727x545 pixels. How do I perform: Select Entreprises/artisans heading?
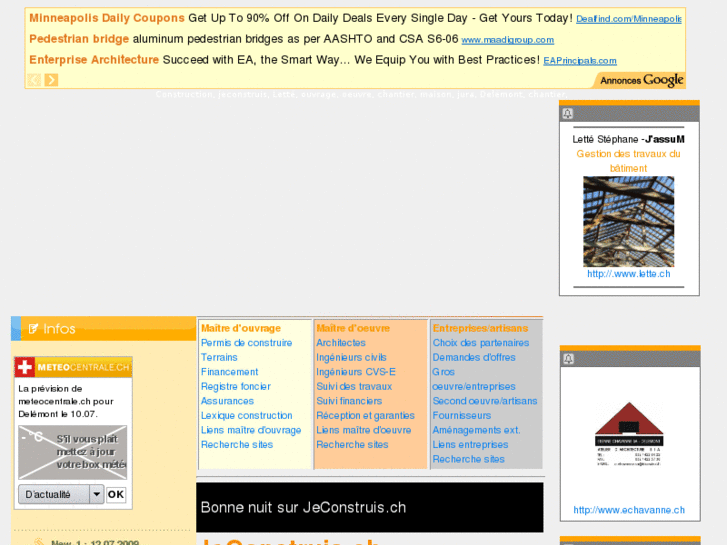coord(480,328)
